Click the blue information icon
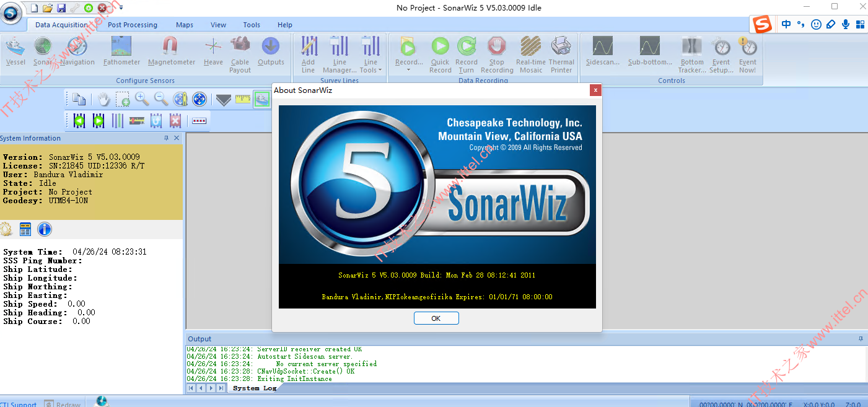 (x=45, y=229)
